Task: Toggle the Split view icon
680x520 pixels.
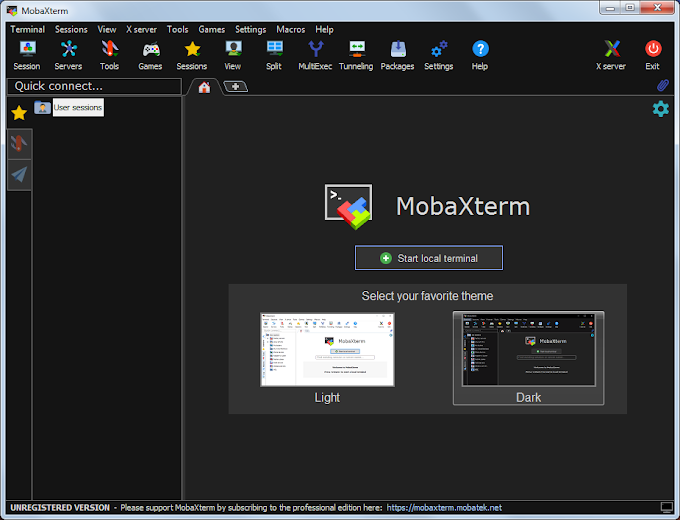Action: [274, 55]
